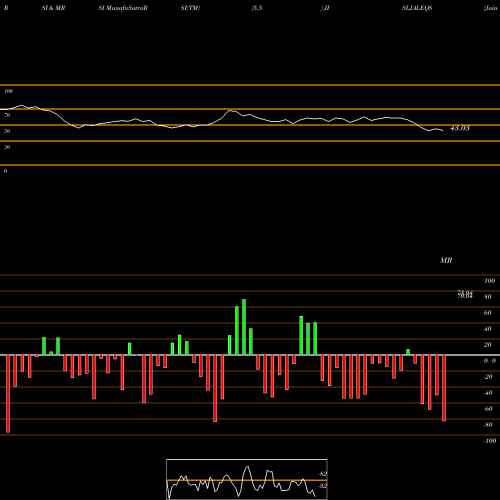Click the 70 level label on RSI axis
This screenshot has height=500, width=500.
pos(7,115)
